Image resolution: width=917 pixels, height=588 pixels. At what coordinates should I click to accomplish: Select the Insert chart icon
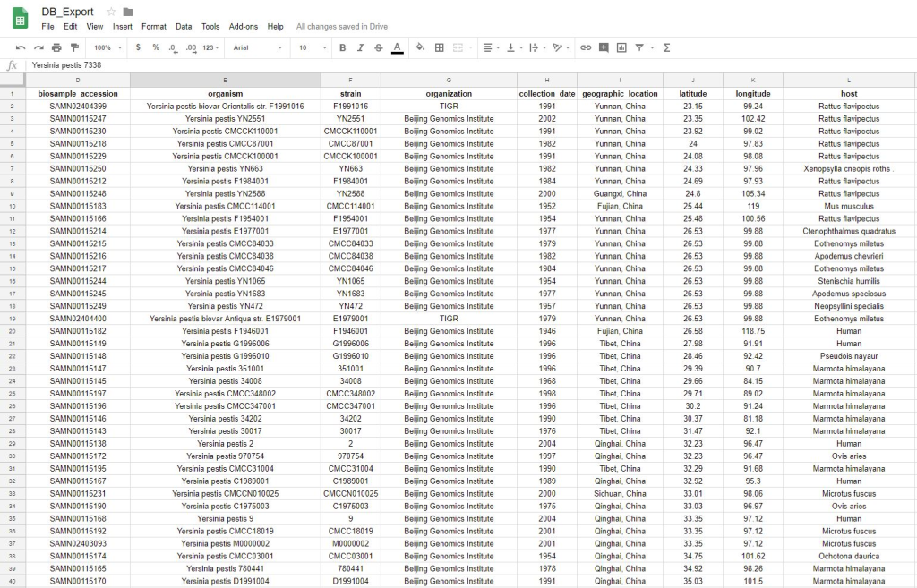(621, 48)
